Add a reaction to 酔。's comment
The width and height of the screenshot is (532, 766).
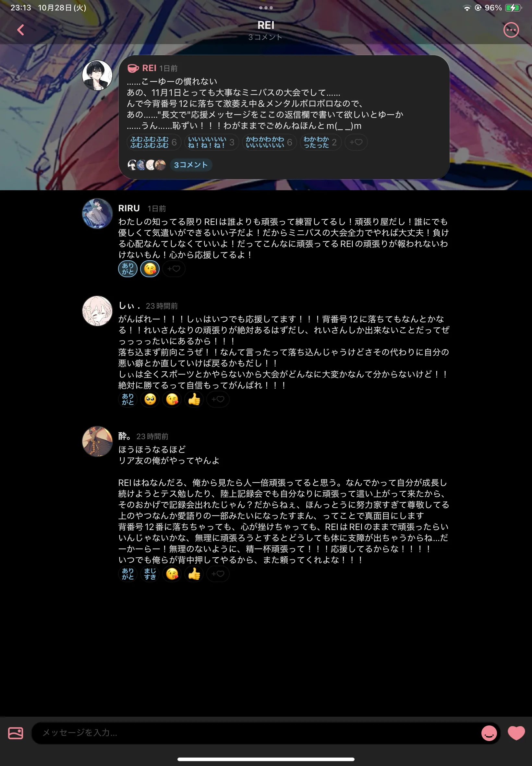pyautogui.click(x=218, y=574)
